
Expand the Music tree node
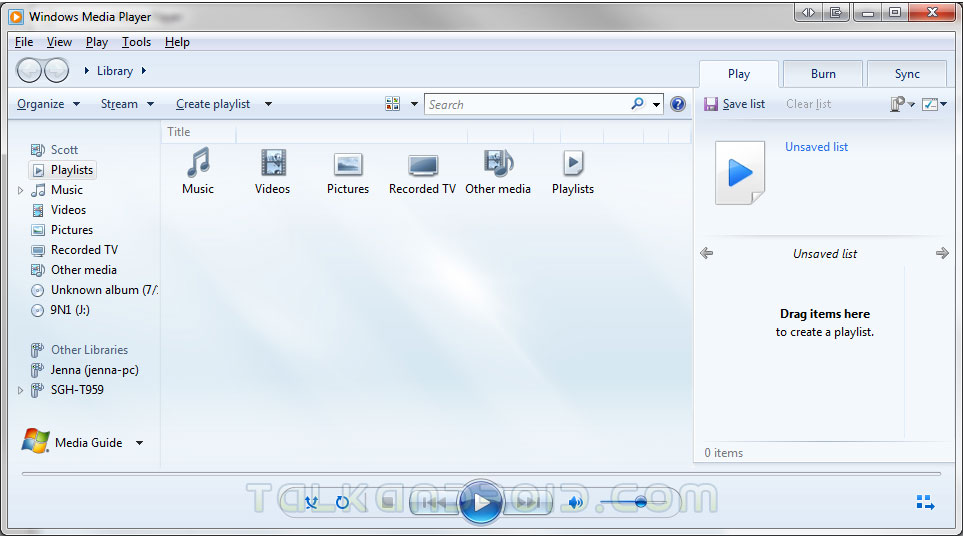point(20,190)
